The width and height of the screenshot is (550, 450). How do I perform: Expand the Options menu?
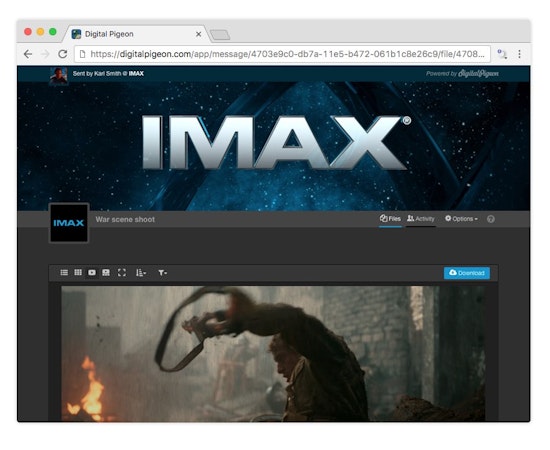(461, 219)
